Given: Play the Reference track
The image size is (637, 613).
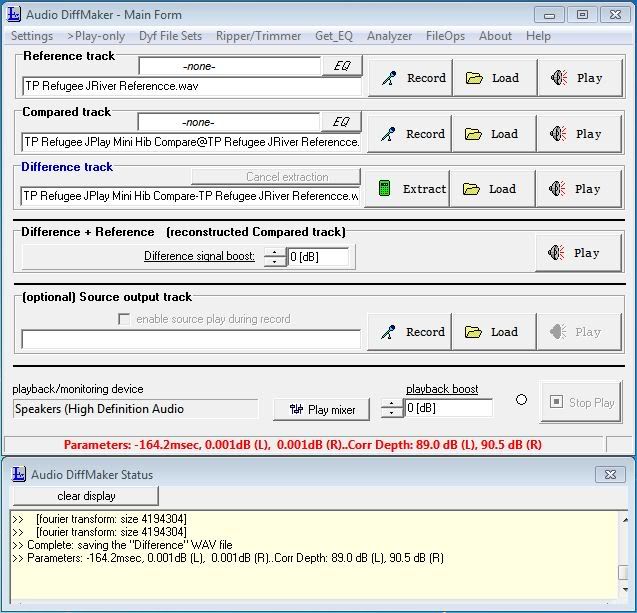Looking at the screenshot, I should pyautogui.click(x=580, y=78).
